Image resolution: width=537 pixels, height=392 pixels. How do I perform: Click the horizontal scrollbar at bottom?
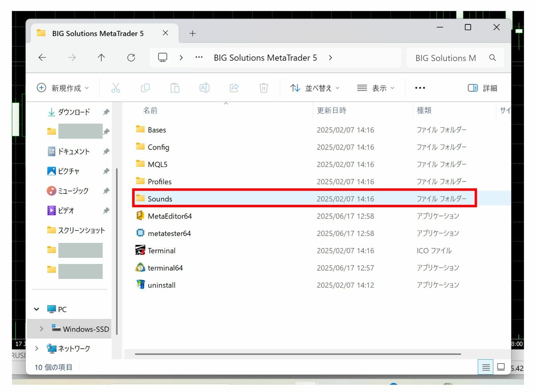298,354
